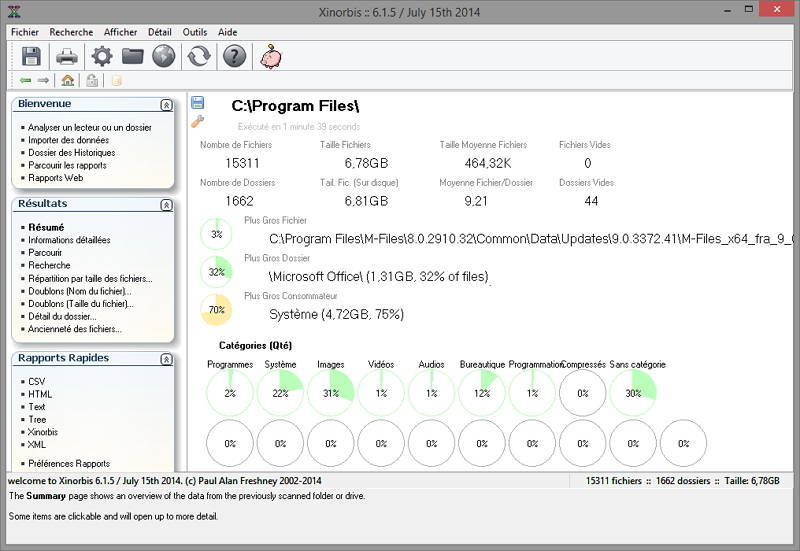Click the Print toolbar icon

(67, 56)
